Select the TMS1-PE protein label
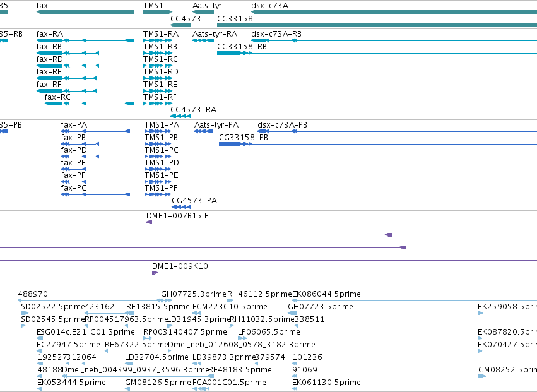 click(x=161, y=175)
